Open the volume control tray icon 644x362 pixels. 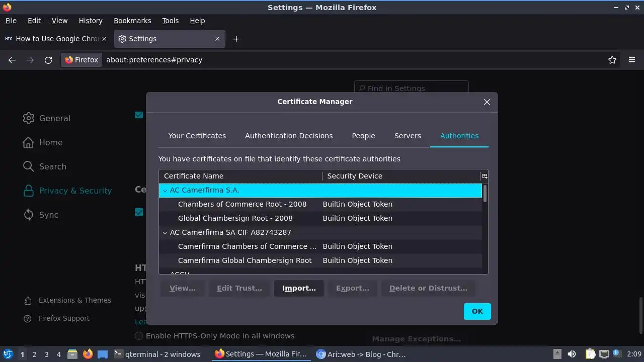point(572,354)
